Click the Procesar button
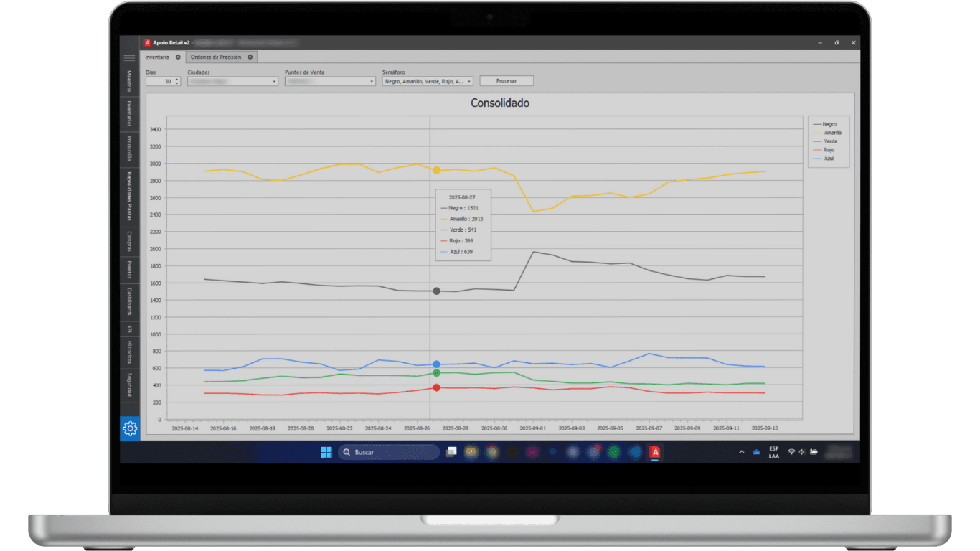Screen dimensions: 980x551 [x=507, y=81]
